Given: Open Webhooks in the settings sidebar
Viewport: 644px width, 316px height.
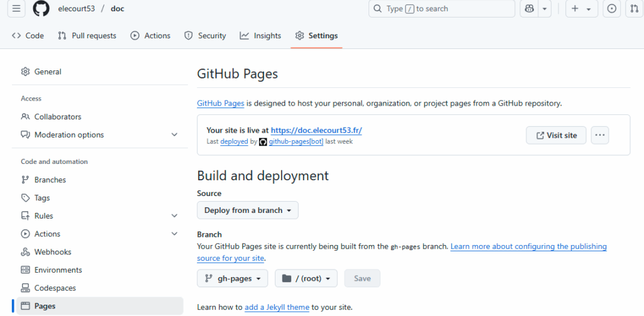Looking at the screenshot, I should 52,252.
